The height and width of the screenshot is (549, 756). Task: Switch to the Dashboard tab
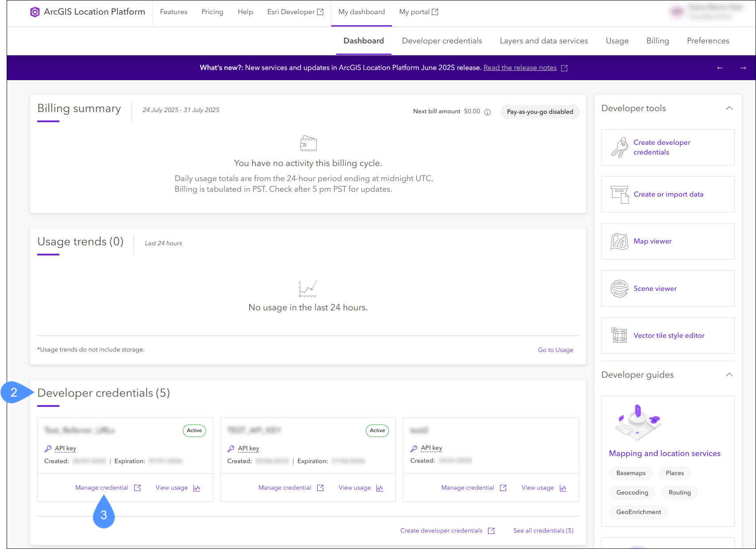pyautogui.click(x=364, y=41)
